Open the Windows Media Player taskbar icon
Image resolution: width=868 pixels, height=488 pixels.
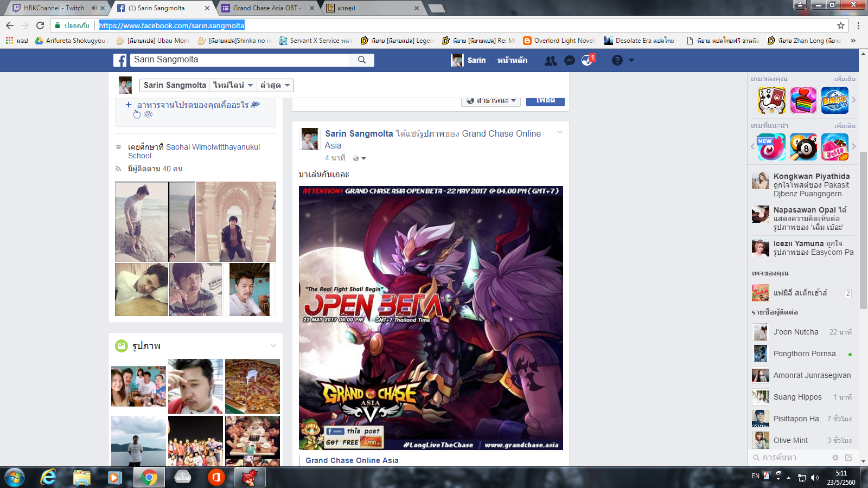(114, 477)
